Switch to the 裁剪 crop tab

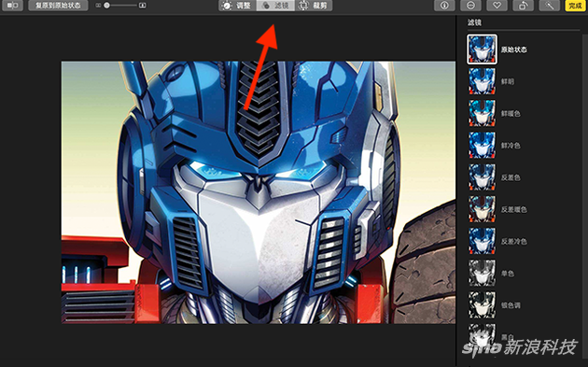coord(314,6)
